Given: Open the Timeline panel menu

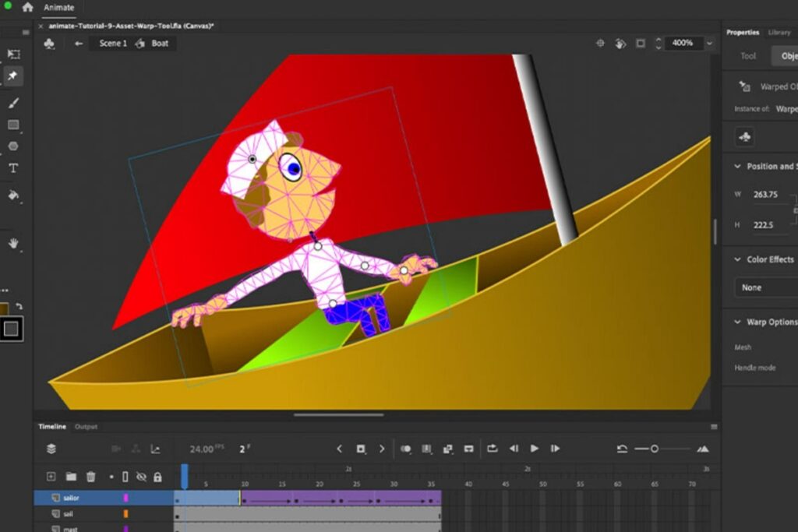Looking at the screenshot, I should 714,427.
